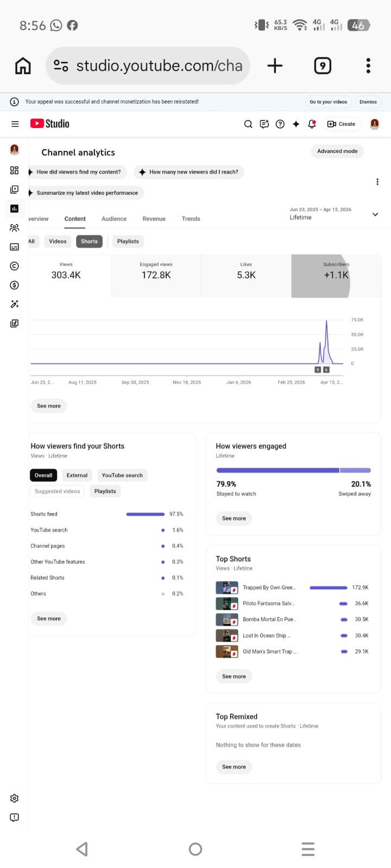391x868 pixels.
Task: Click the Studio search magnifier icon
Action: click(248, 124)
